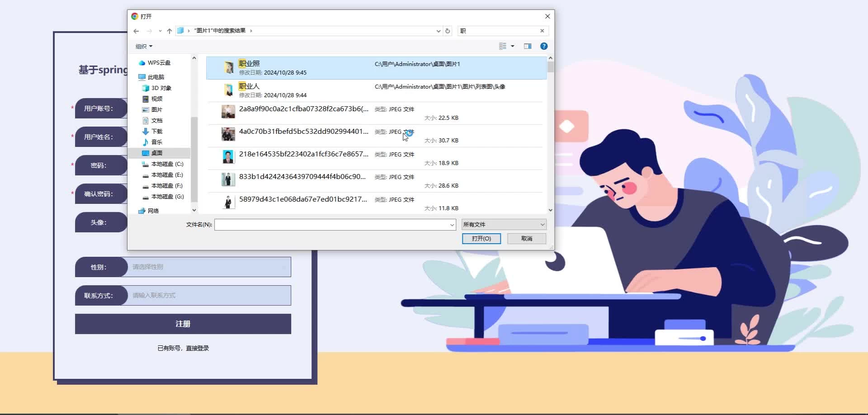
Task: Select 桌面 in the navigation pane
Action: click(x=159, y=153)
